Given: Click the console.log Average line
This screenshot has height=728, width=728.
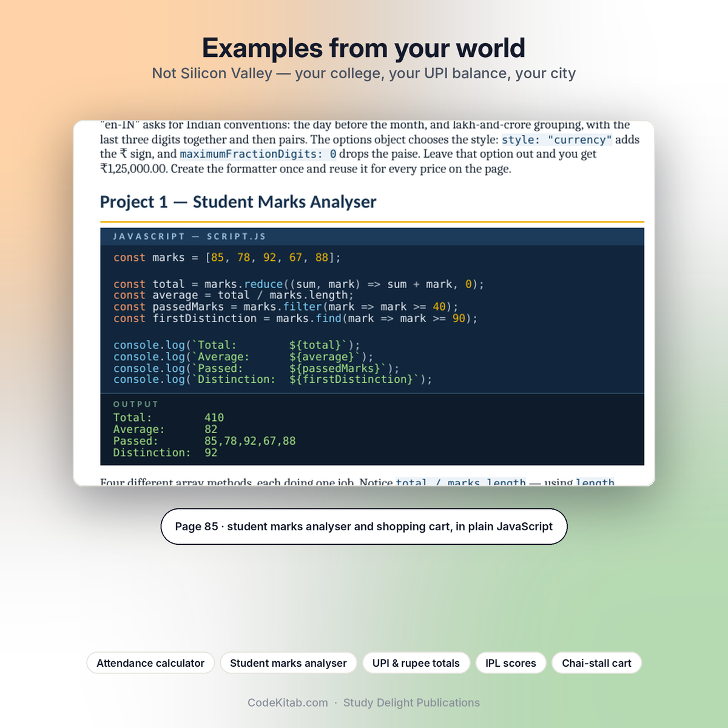Looking at the screenshot, I should tap(243, 357).
